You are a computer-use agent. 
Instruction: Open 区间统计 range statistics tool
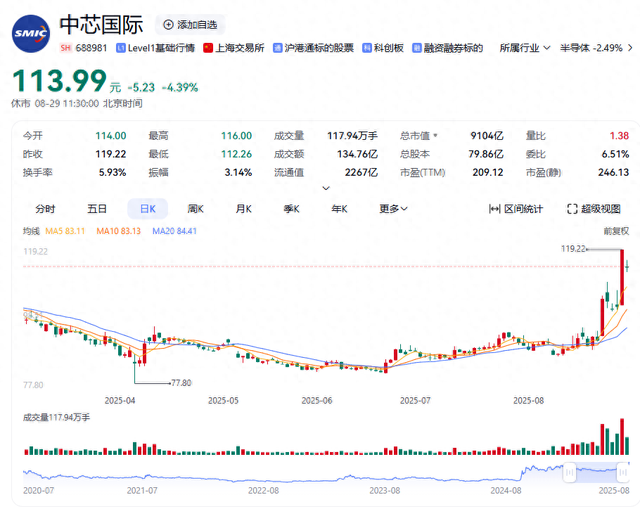[516, 209]
